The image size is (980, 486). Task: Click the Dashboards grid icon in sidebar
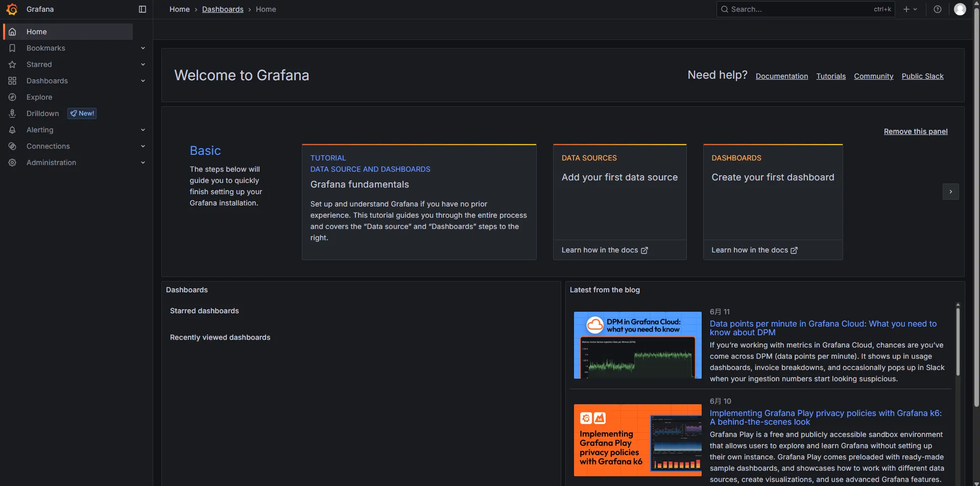click(12, 81)
